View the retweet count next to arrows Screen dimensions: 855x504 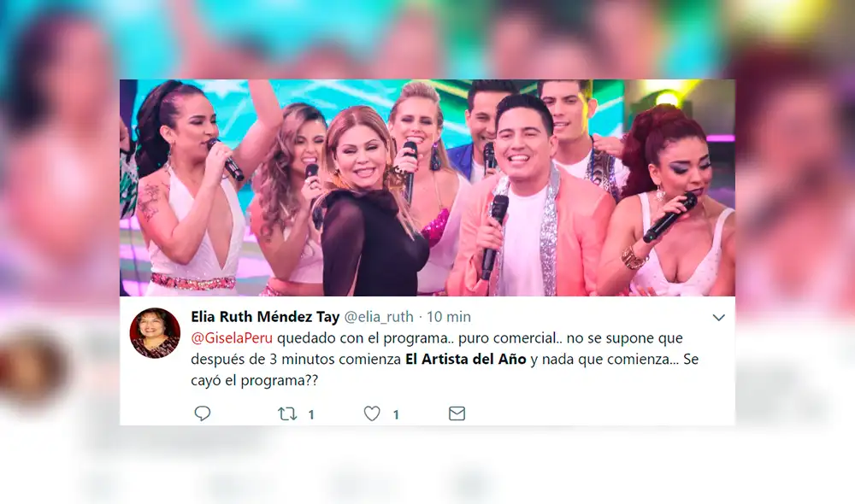[311, 414]
